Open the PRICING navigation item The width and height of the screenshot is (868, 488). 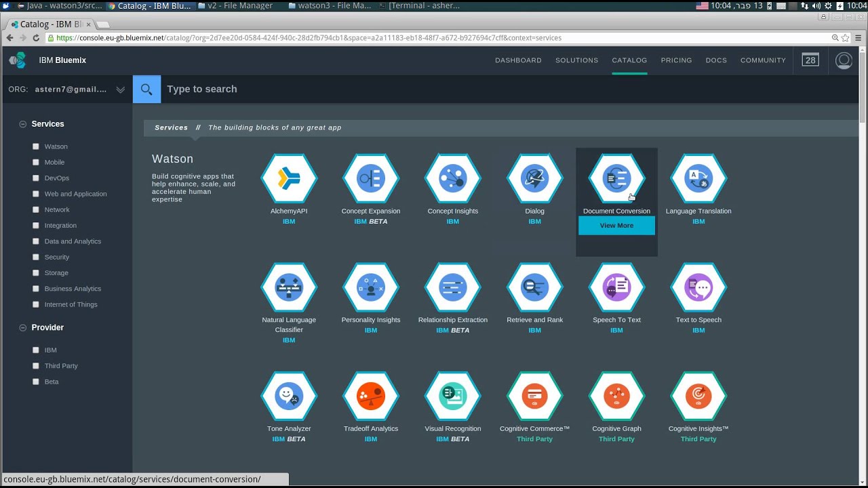(x=676, y=60)
